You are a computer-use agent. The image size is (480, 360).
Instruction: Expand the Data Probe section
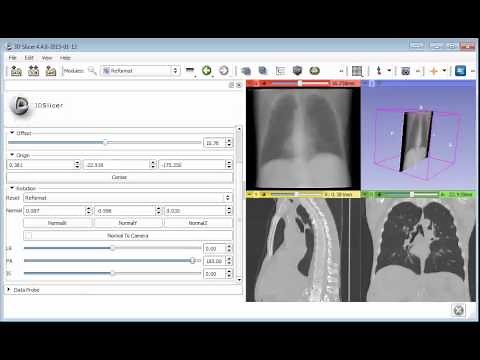[9, 290]
